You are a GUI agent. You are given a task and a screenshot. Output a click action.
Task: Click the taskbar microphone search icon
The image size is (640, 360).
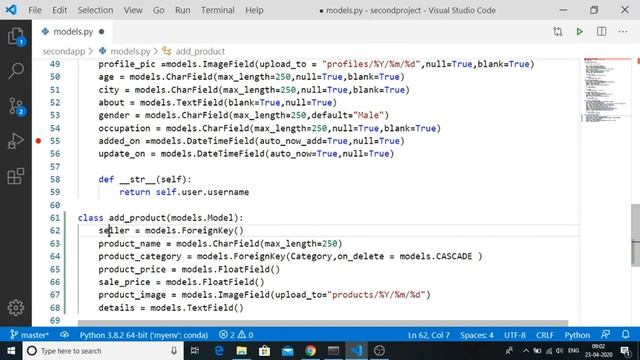pos(174,351)
